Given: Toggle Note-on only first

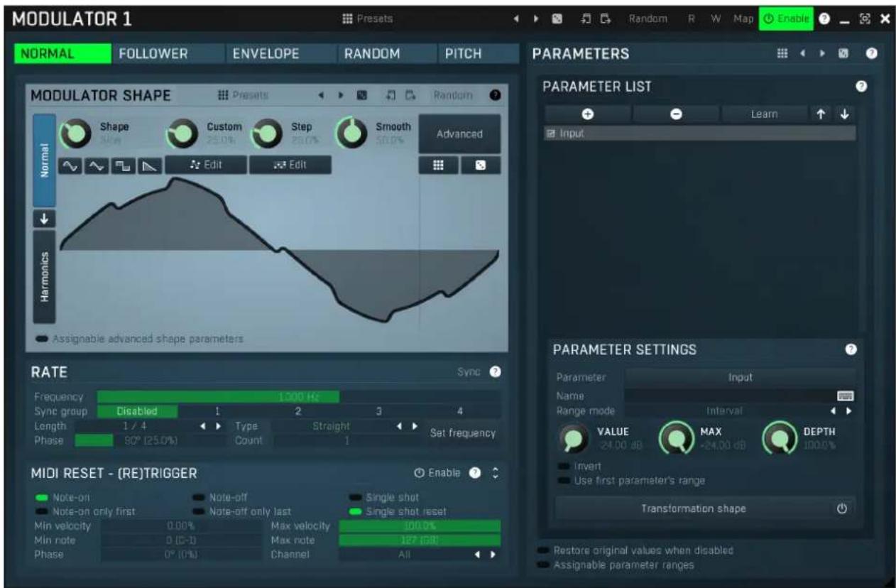Looking at the screenshot, I should pyautogui.click(x=85, y=511).
